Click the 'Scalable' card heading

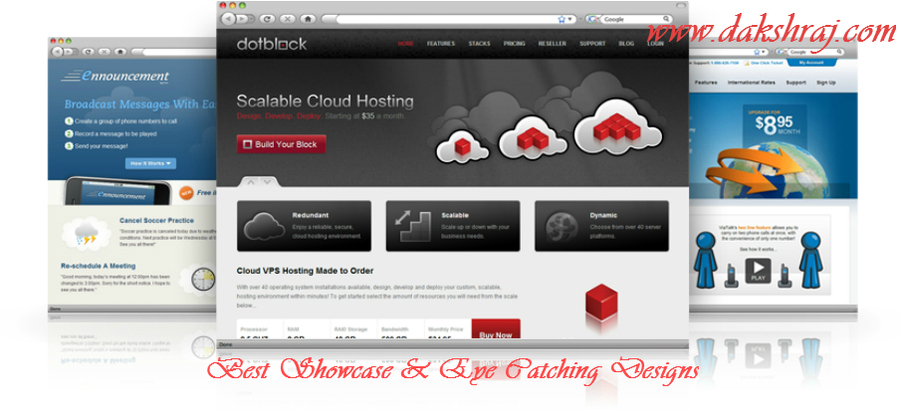coord(455,216)
